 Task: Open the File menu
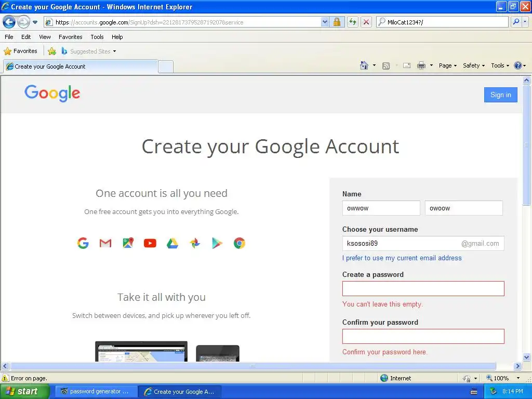pyautogui.click(x=9, y=37)
